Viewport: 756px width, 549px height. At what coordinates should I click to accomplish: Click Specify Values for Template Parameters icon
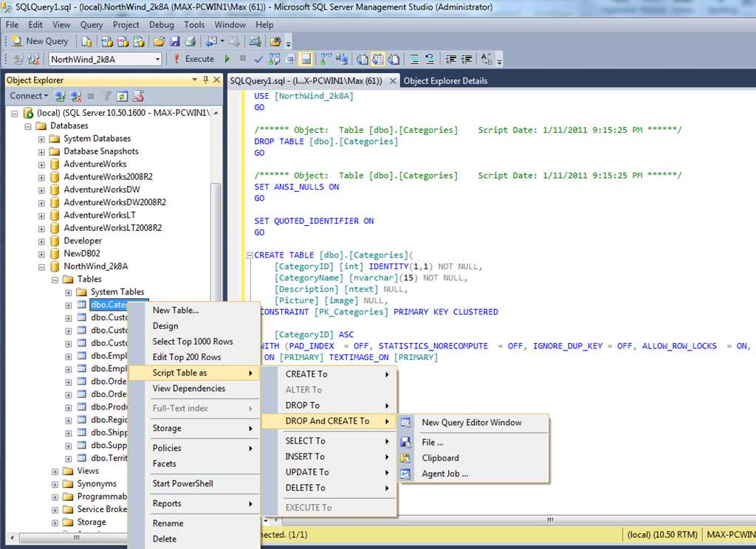(x=487, y=59)
